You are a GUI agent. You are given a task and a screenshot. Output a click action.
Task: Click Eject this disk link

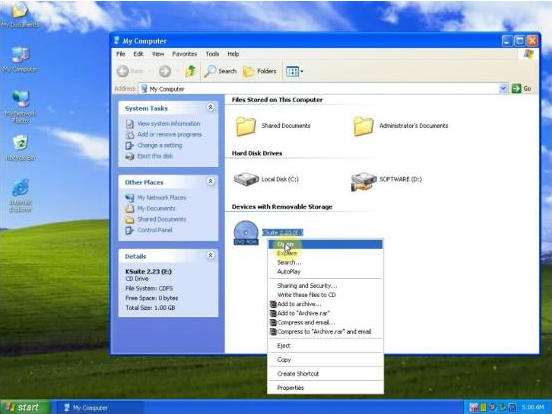[155, 156]
